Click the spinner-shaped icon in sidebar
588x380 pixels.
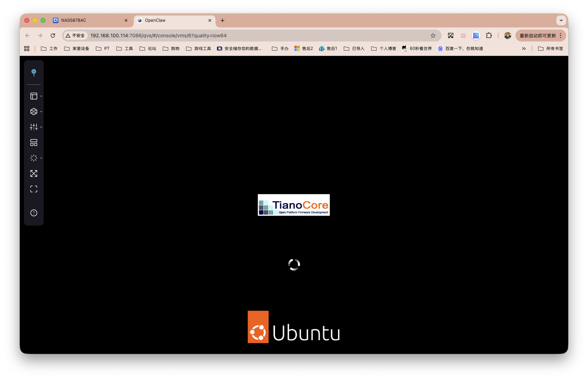pos(34,158)
